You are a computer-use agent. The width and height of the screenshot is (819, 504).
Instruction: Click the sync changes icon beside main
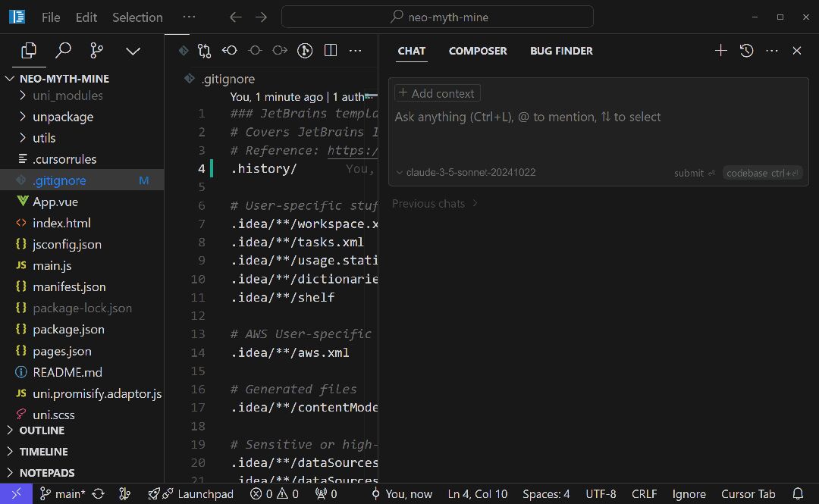coord(98,493)
